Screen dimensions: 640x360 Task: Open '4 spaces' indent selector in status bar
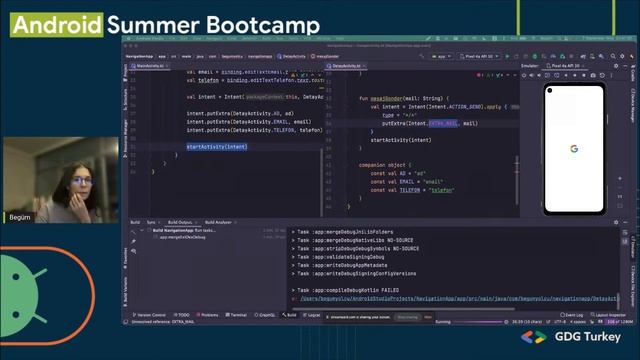point(578,322)
